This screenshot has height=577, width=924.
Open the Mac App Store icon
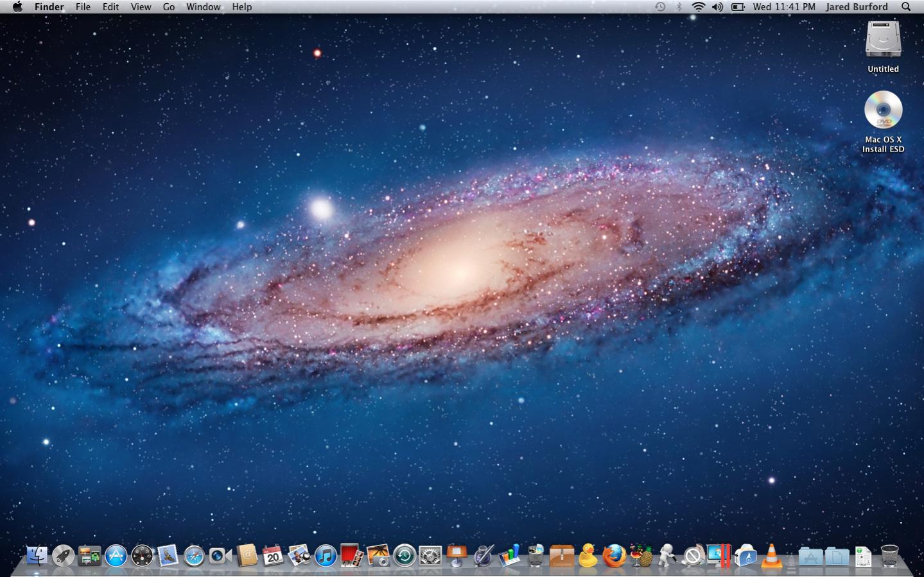(116, 555)
